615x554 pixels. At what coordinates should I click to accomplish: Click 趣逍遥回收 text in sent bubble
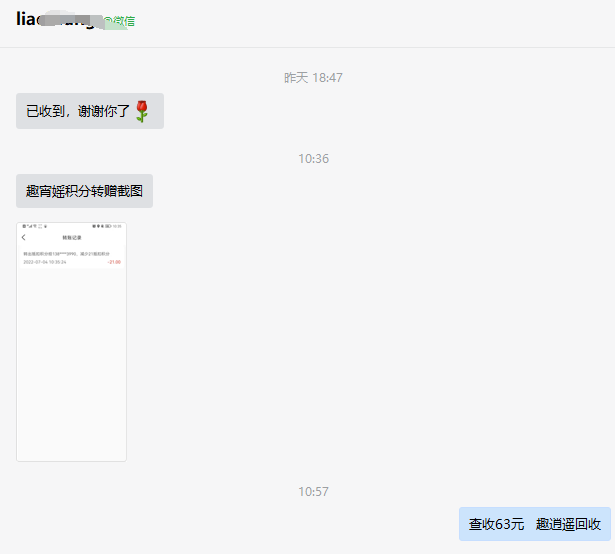(568, 524)
